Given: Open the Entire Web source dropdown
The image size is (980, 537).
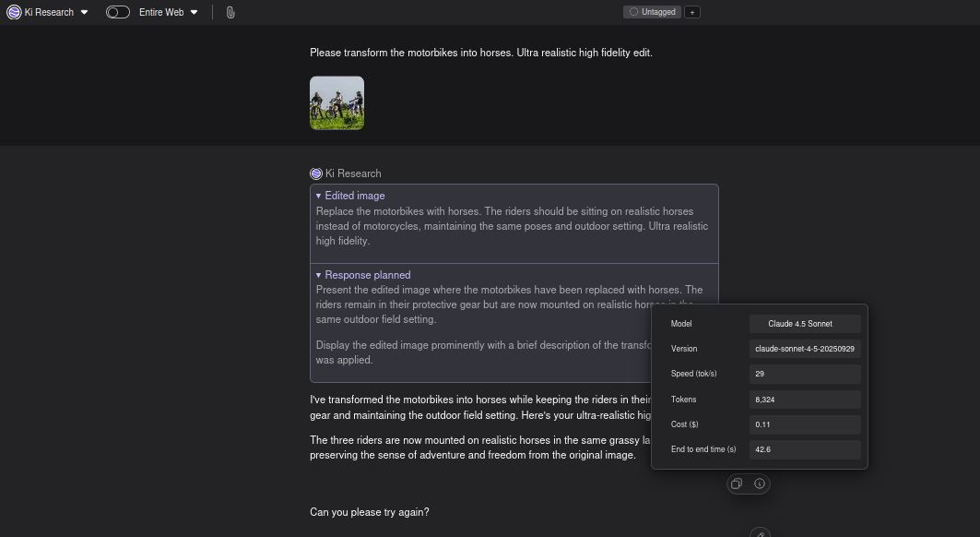Looking at the screenshot, I should click(x=194, y=12).
